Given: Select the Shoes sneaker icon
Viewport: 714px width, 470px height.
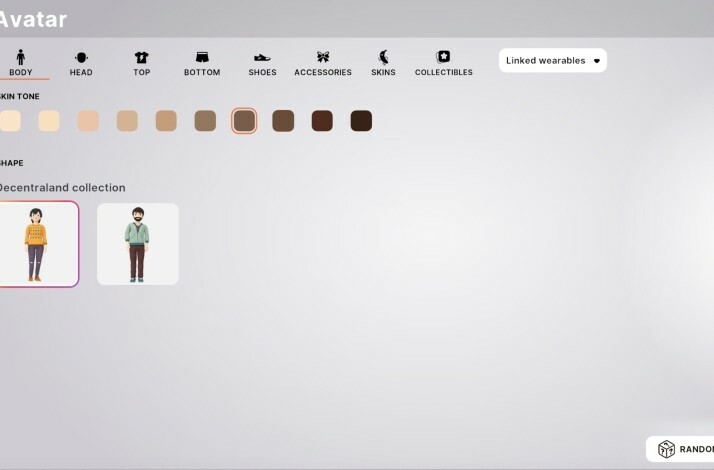Looking at the screenshot, I should pyautogui.click(x=262, y=57).
